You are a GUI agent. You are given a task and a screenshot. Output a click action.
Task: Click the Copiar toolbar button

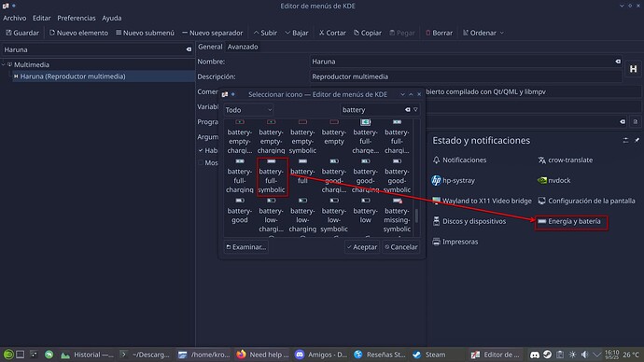tap(368, 33)
